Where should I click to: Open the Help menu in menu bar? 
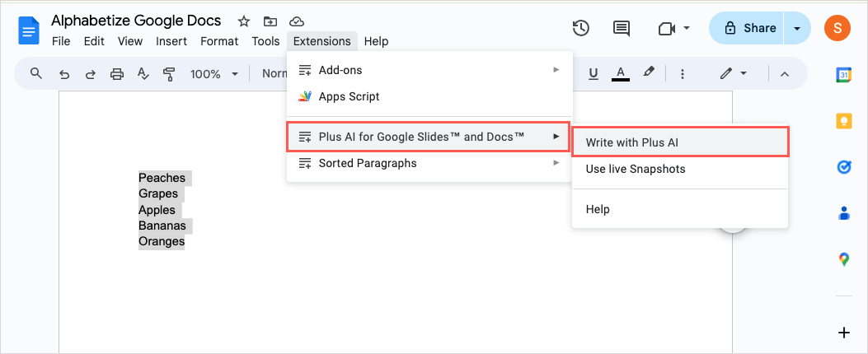tap(377, 41)
